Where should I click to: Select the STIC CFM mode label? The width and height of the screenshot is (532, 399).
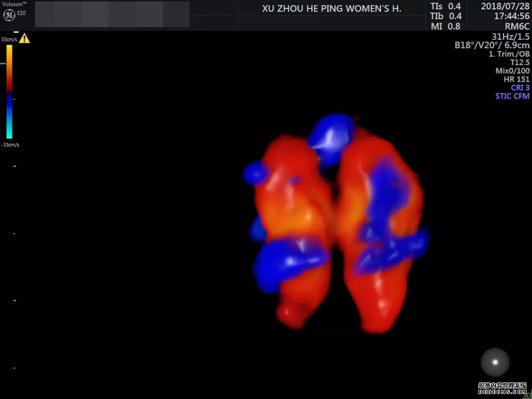click(x=512, y=96)
